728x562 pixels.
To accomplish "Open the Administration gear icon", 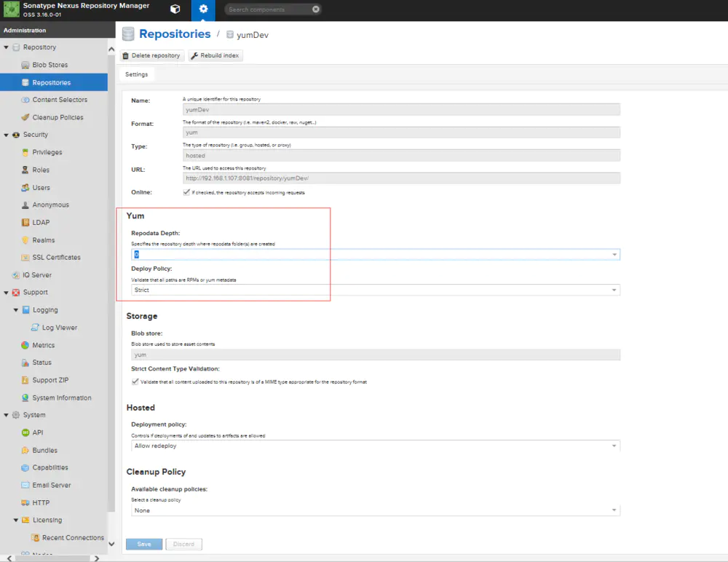I will pyautogui.click(x=203, y=9).
